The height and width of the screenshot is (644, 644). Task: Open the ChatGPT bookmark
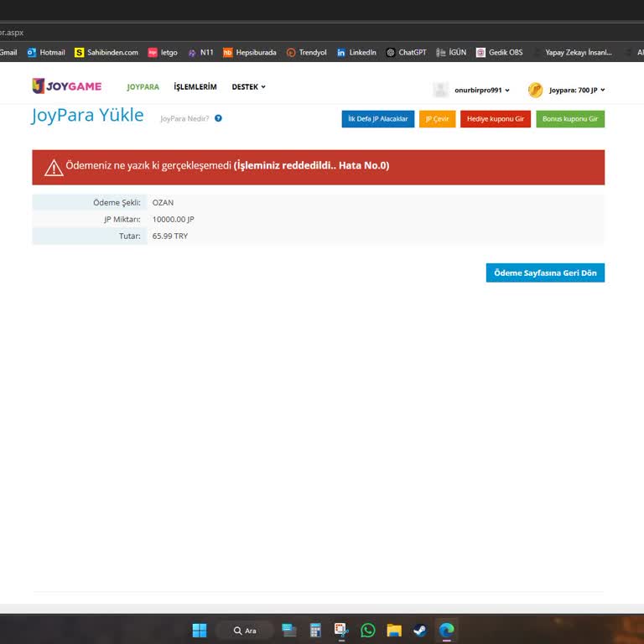(x=406, y=53)
